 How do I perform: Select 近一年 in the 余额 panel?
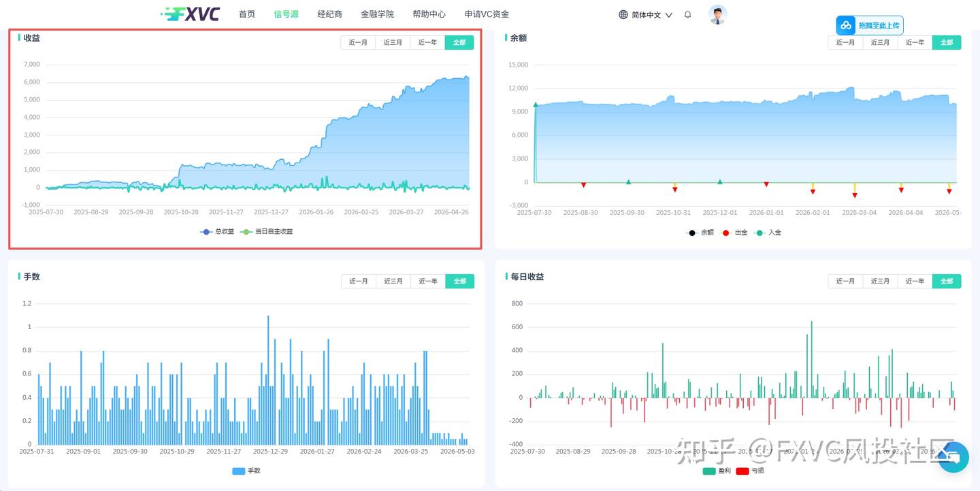[x=915, y=42]
